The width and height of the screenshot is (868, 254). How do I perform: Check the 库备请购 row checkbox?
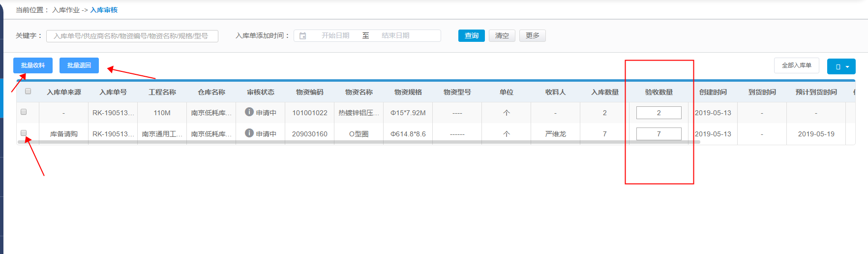click(x=24, y=133)
